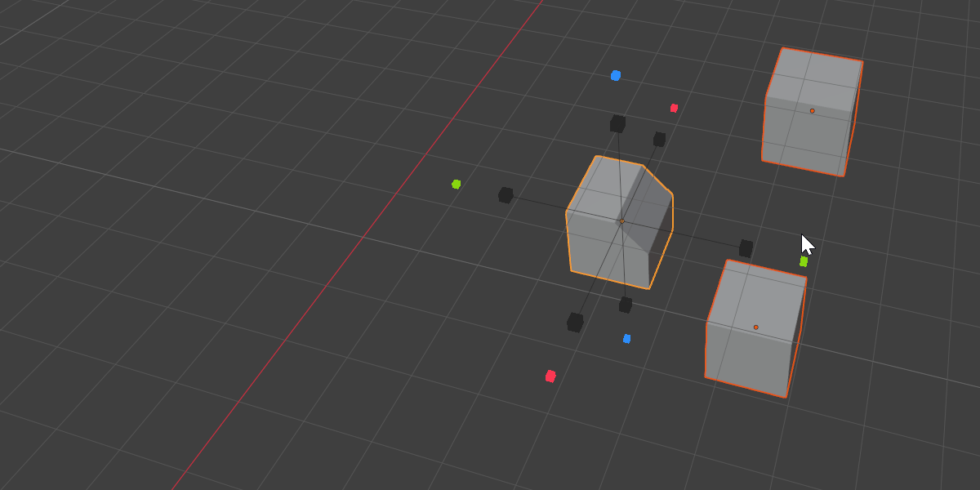Viewport: 980px width, 490px height.
Task: Click the small red handle near the upper cube
Action: [x=674, y=108]
